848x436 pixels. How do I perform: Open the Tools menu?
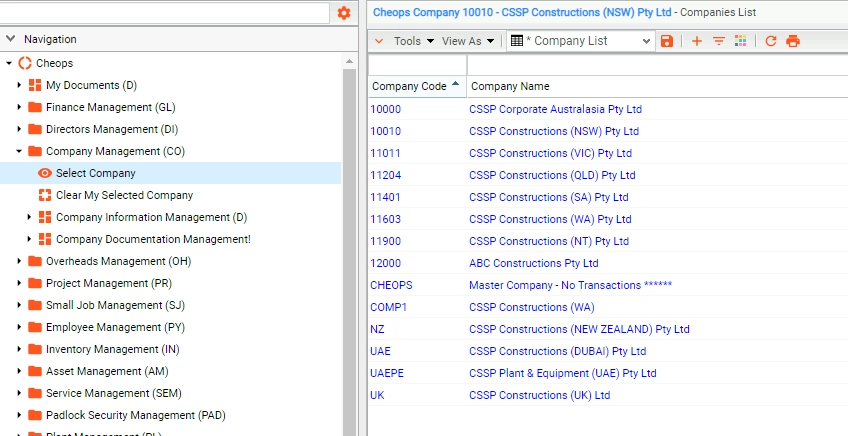(414, 41)
